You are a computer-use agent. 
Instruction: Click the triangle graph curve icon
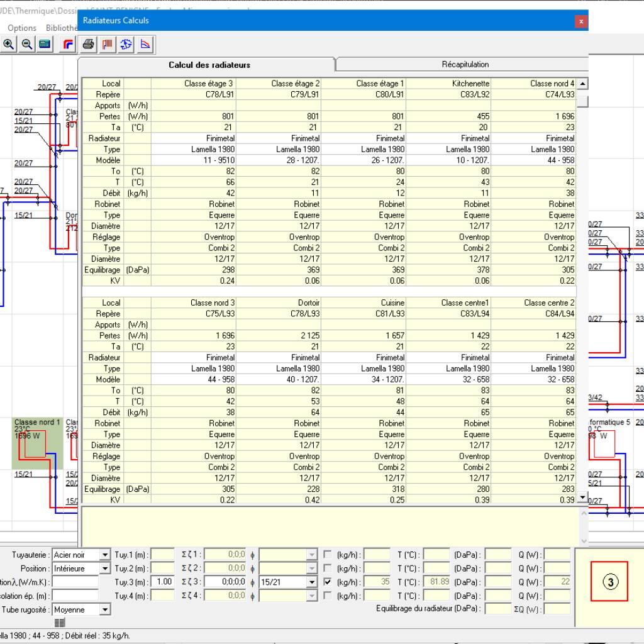click(145, 44)
